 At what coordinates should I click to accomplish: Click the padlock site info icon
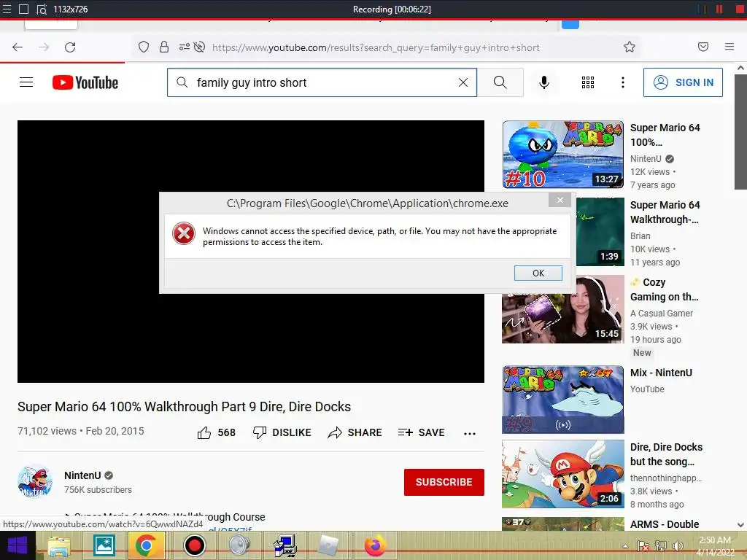[x=164, y=47]
